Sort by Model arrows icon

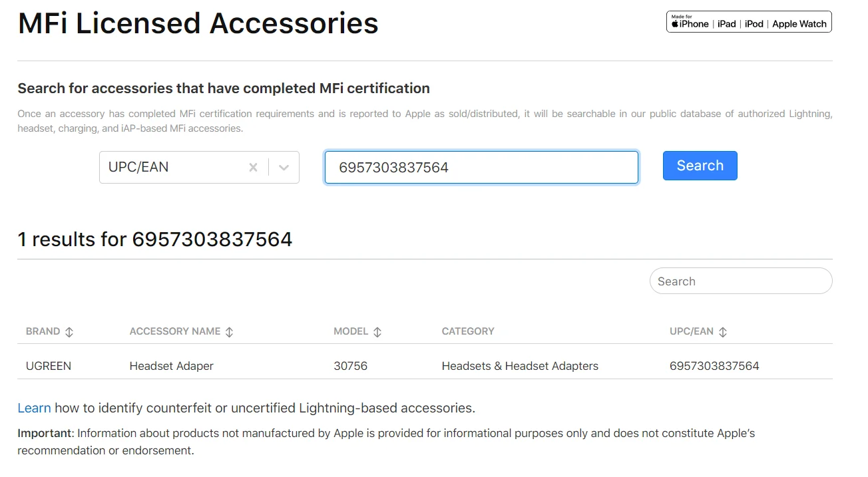point(377,332)
